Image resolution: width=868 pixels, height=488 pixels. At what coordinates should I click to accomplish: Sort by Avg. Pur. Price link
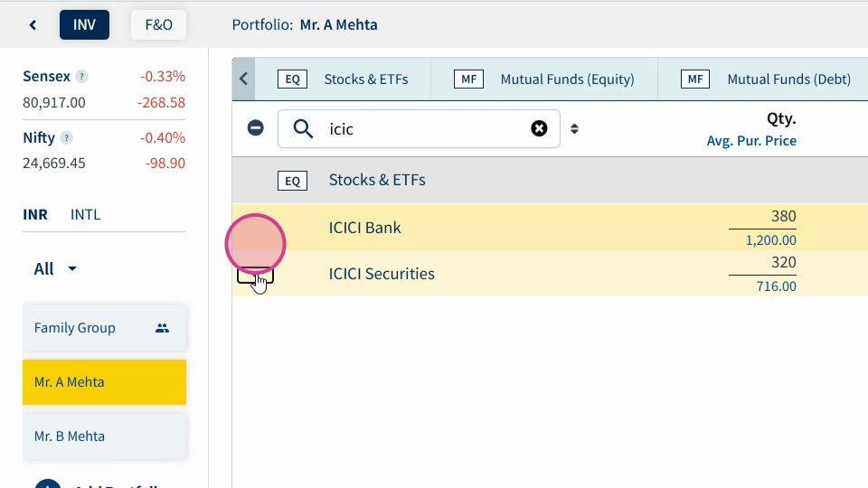tap(751, 141)
